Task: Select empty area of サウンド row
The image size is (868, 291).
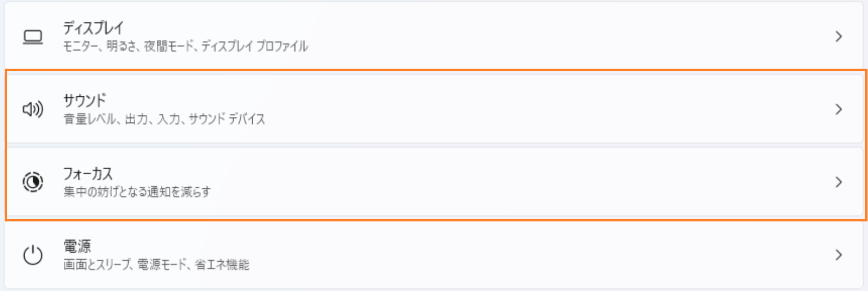Action: 513,109
